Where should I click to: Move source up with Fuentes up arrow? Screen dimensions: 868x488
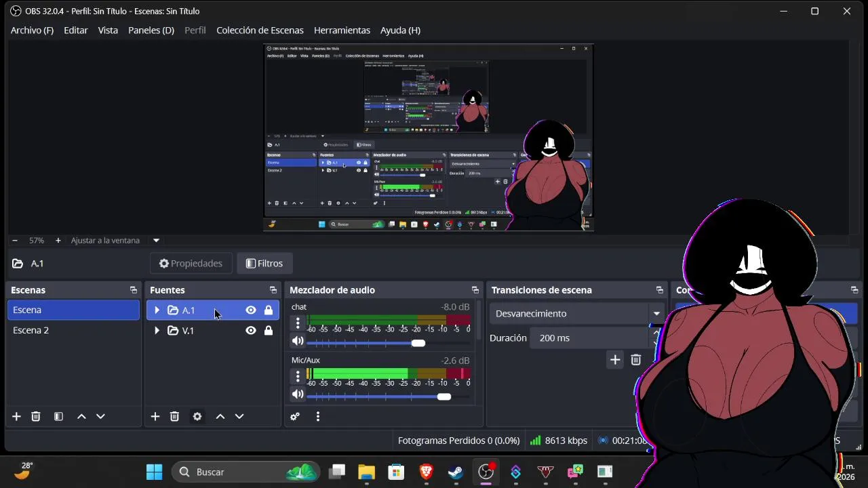click(x=220, y=416)
